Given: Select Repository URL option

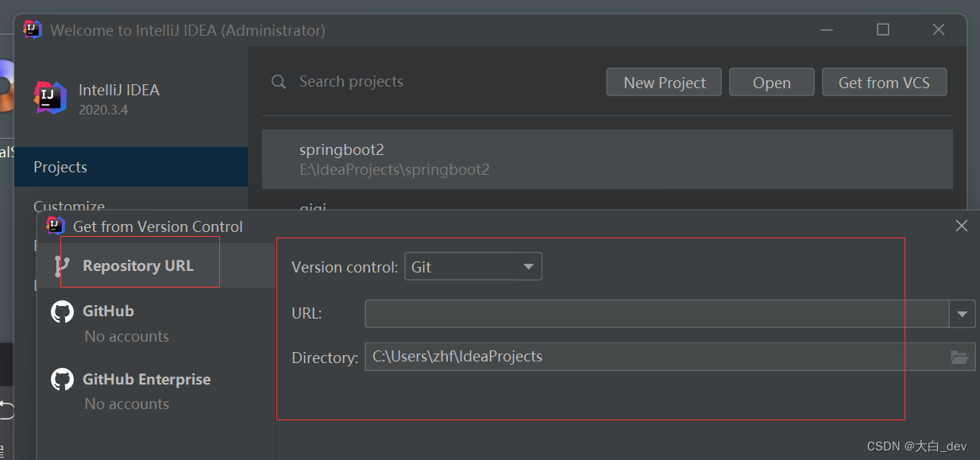Looking at the screenshot, I should pyautogui.click(x=156, y=265).
